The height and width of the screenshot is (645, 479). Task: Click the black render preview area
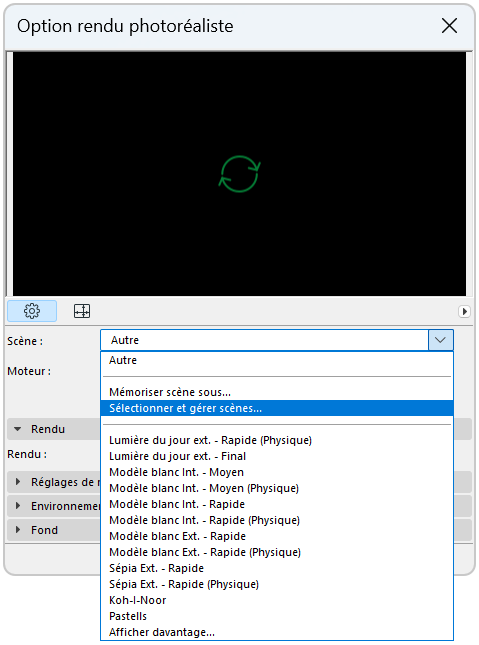pyautogui.click(x=240, y=174)
